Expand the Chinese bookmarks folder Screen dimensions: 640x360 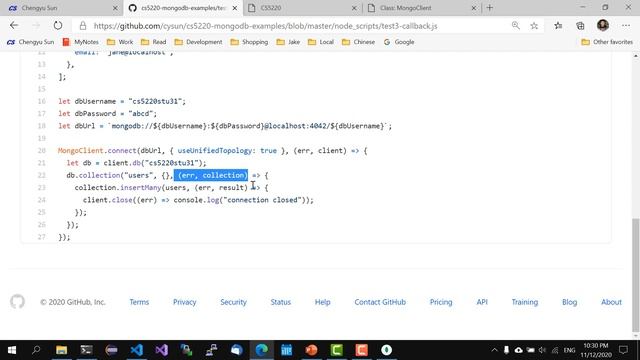coord(358,42)
